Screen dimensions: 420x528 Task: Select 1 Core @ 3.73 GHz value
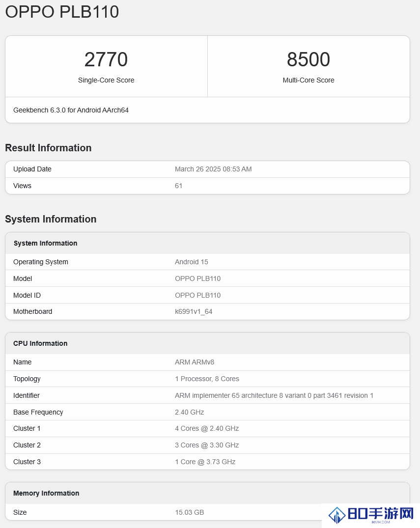[205, 462]
